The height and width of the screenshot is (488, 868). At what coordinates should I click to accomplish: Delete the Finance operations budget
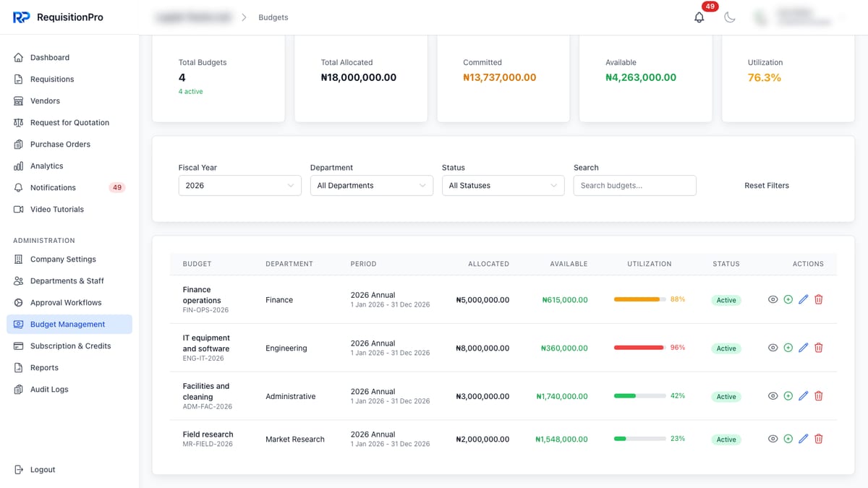(819, 299)
